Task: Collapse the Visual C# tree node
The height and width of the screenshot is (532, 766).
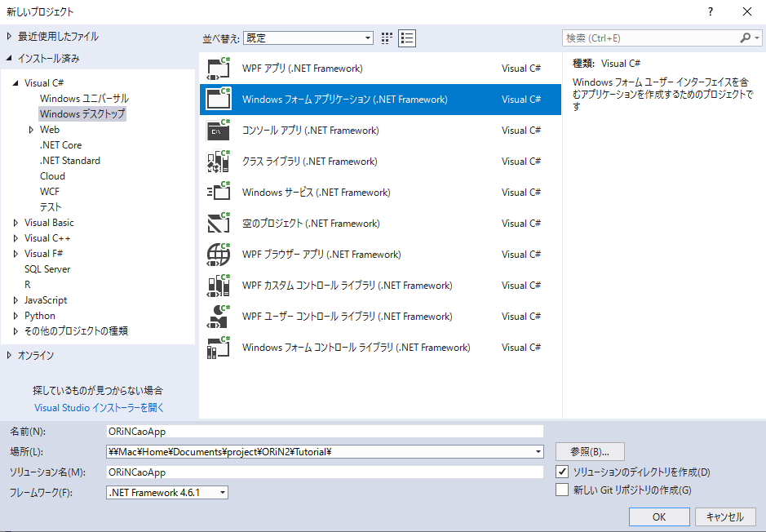Action: (15, 83)
